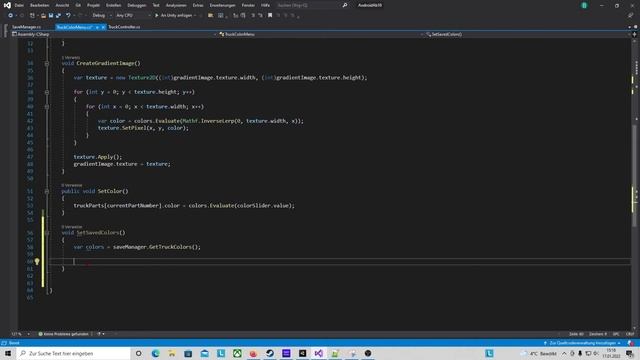Open the Ansicht menu
The image size is (640, 360).
[62, 5]
